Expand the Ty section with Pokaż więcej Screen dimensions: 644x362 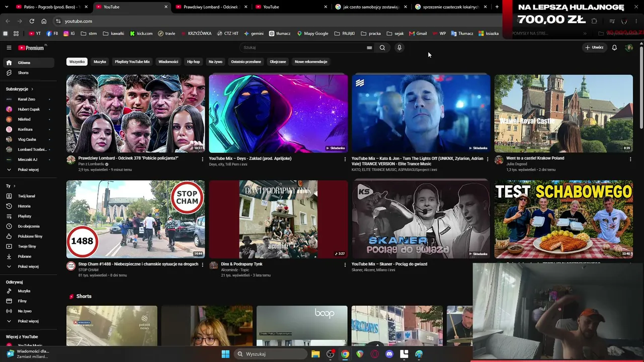(28, 266)
